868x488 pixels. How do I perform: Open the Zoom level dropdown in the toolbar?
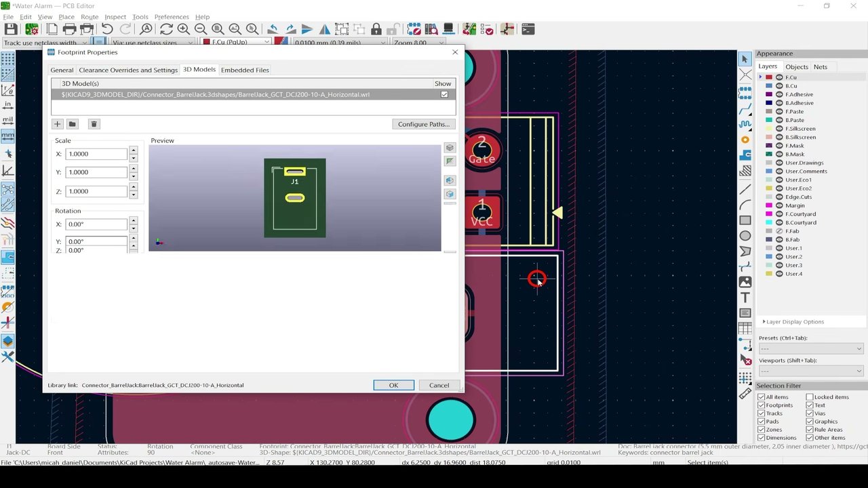[x=417, y=43]
